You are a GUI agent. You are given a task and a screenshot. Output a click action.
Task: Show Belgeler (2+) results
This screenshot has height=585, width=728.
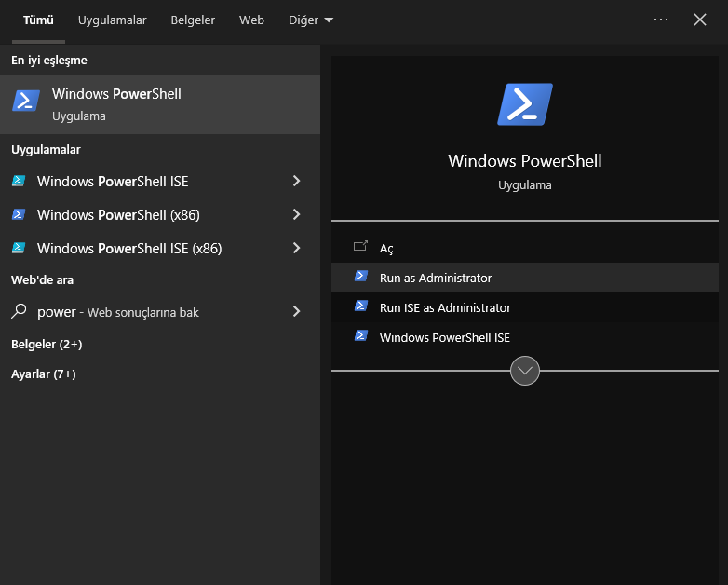[x=47, y=345]
